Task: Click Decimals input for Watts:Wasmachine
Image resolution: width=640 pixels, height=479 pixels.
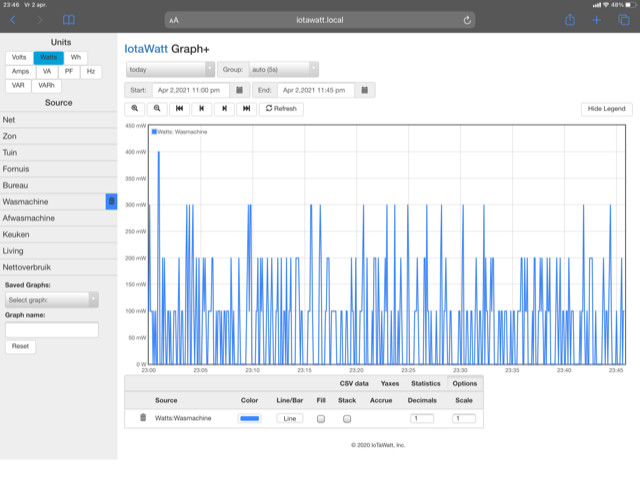Action: coord(422,418)
